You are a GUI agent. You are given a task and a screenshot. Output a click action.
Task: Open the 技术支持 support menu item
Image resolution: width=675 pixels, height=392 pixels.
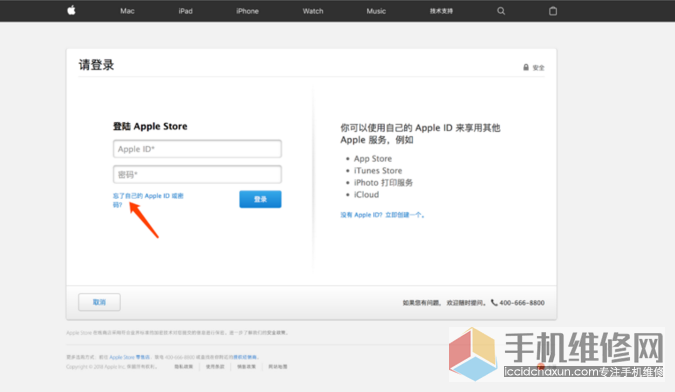point(441,11)
